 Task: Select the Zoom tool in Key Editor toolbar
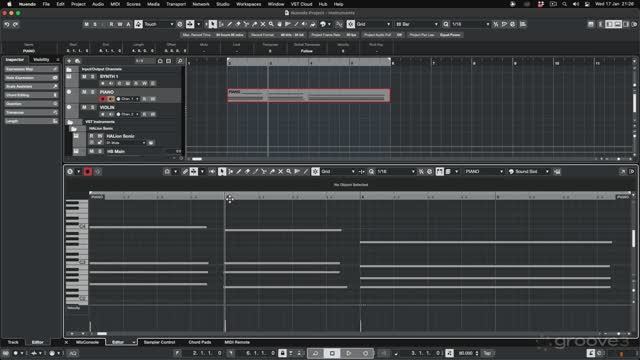click(x=289, y=171)
